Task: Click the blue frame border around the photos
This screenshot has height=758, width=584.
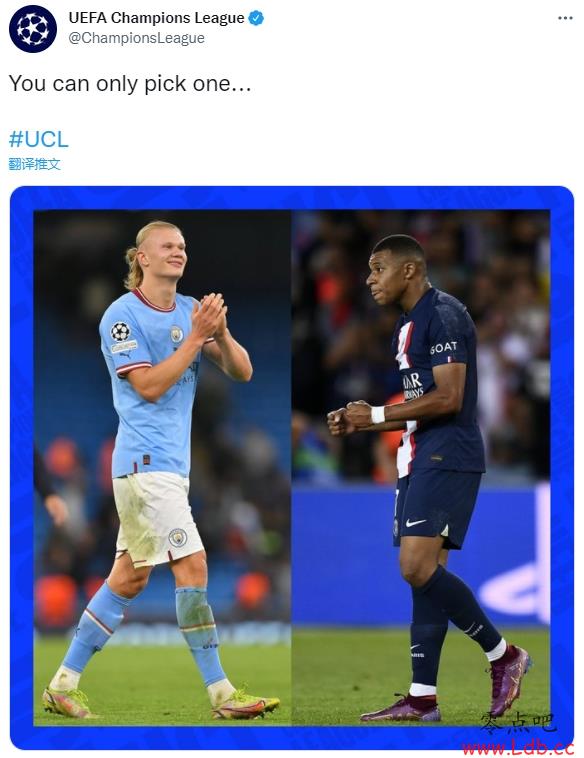Action: (292, 198)
